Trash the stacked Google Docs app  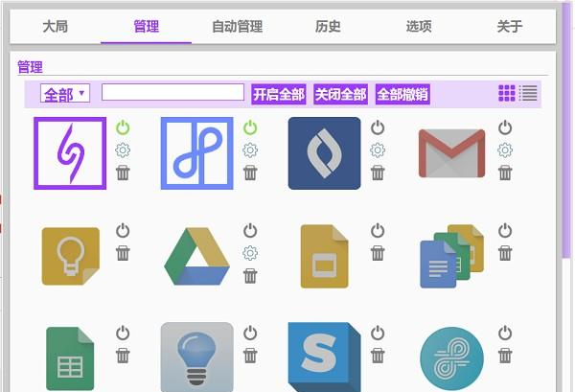coord(505,253)
